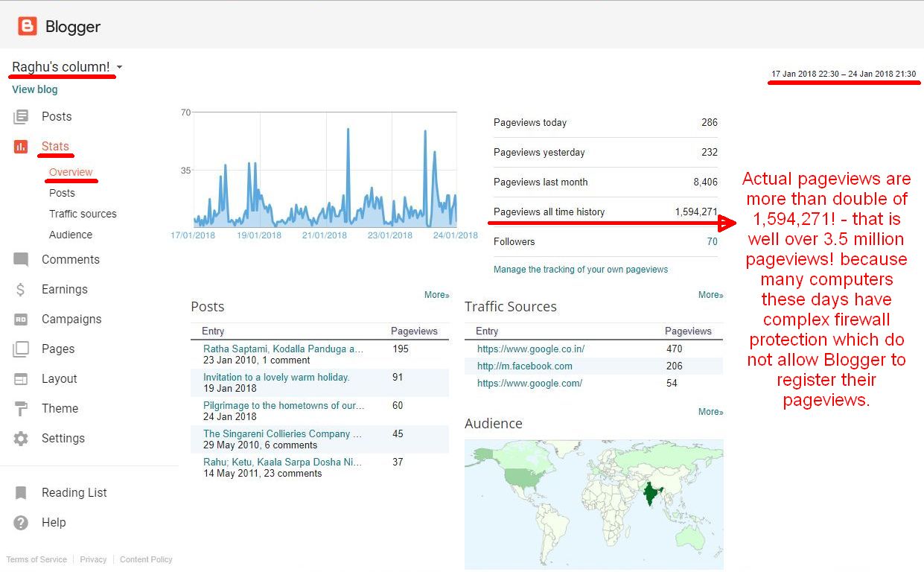Click 470 pageviews in Traffic Sources
The image size is (924, 572).
pyautogui.click(x=675, y=349)
